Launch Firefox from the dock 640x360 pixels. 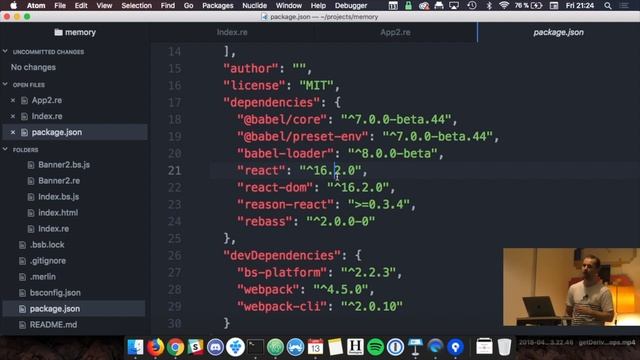[x=155, y=347]
